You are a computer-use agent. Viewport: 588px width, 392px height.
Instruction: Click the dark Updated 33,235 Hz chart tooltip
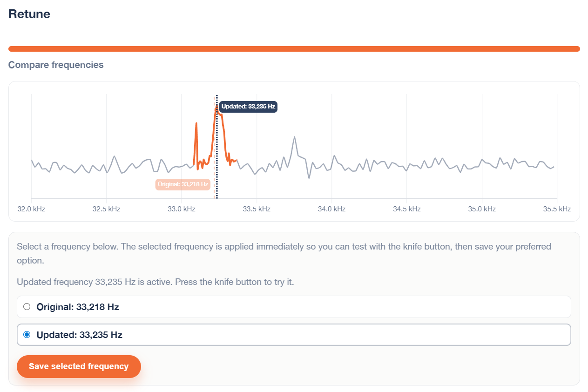coord(248,107)
